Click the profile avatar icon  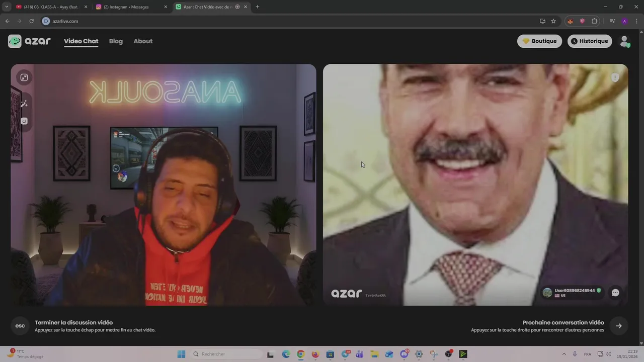(624, 41)
